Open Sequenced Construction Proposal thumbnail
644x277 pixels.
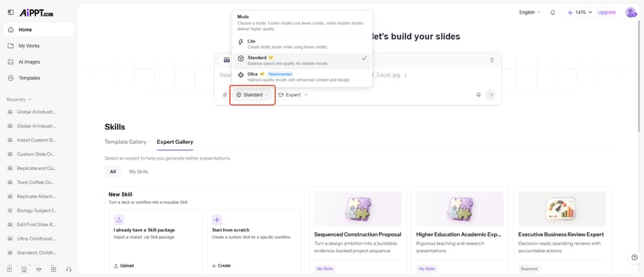(358, 209)
